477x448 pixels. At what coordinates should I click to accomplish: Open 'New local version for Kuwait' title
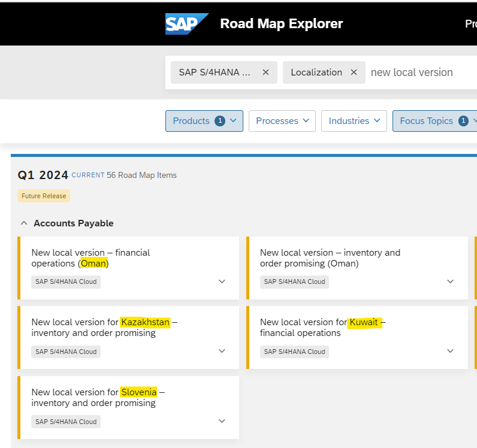click(x=323, y=328)
